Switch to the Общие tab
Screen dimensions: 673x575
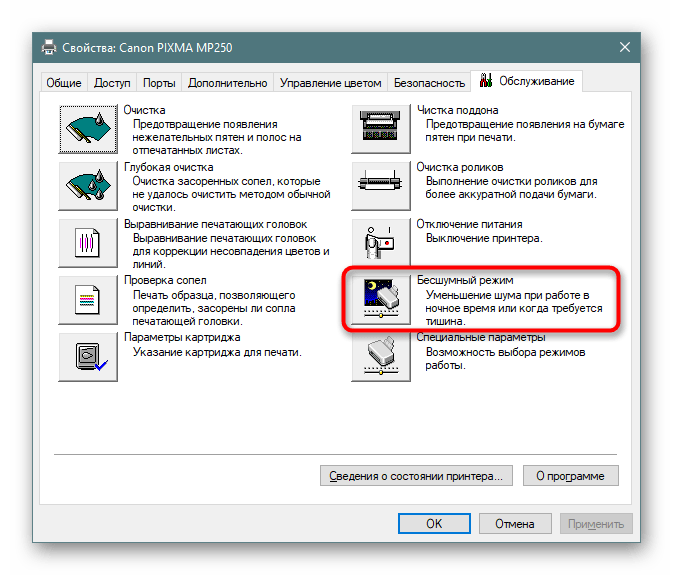tap(64, 83)
